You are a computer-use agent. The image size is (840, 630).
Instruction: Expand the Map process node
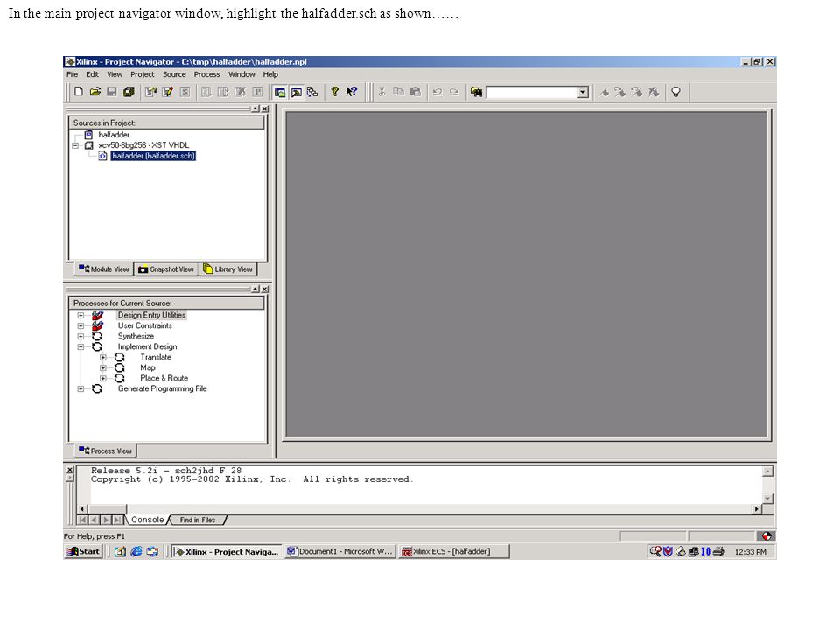[x=103, y=368]
